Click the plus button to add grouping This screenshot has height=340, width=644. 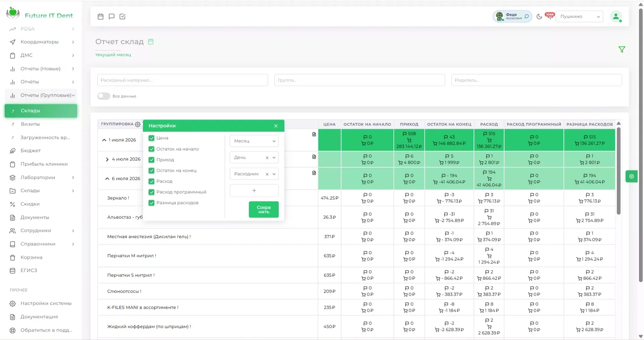tap(254, 191)
